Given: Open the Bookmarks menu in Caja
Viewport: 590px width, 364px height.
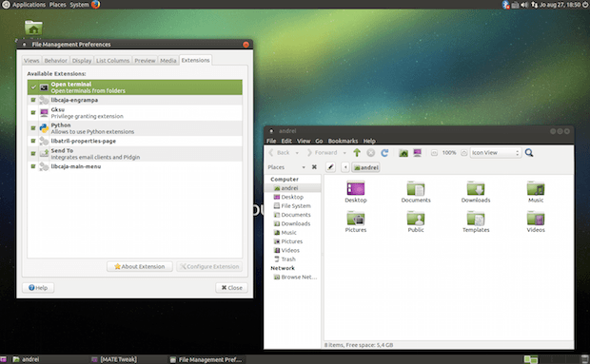Looking at the screenshot, I should click(x=343, y=141).
